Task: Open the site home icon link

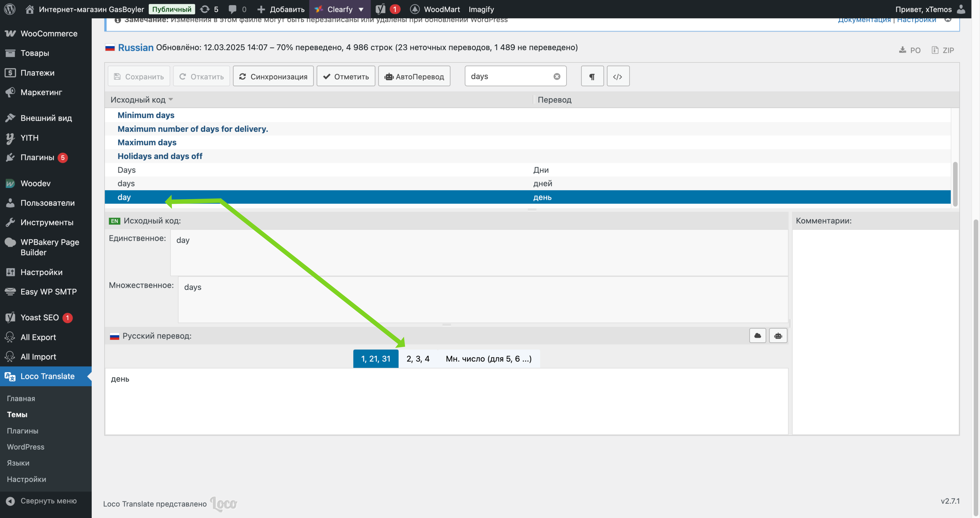Action: point(30,9)
